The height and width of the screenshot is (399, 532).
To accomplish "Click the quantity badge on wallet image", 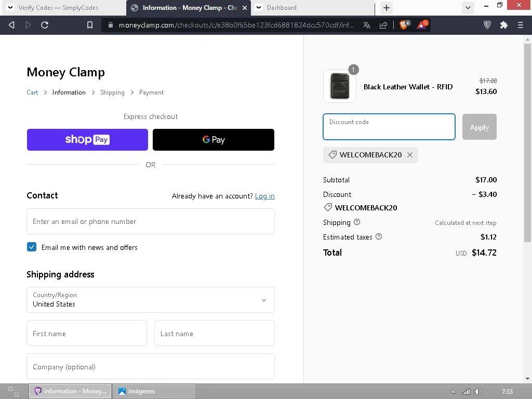I will pyautogui.click(x=353, y=70).
